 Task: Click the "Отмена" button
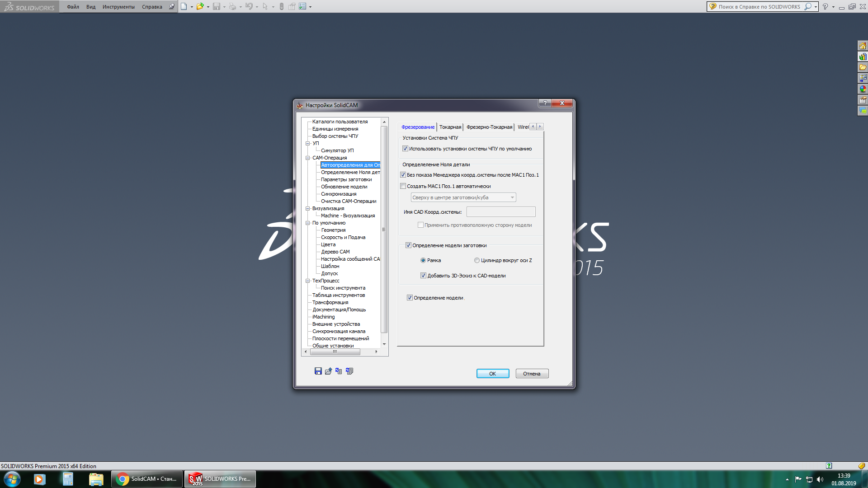(532, 374)
